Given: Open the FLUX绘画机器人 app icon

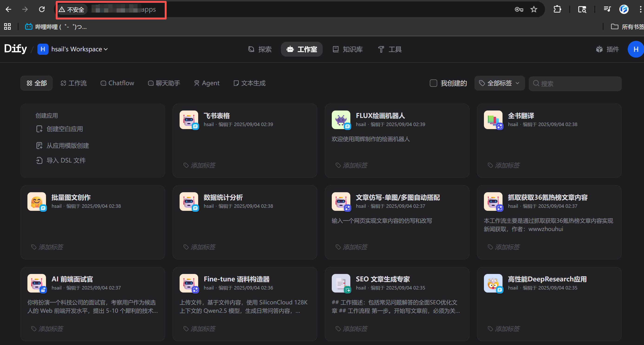Looking at the screenshot, I should point(341,120).
